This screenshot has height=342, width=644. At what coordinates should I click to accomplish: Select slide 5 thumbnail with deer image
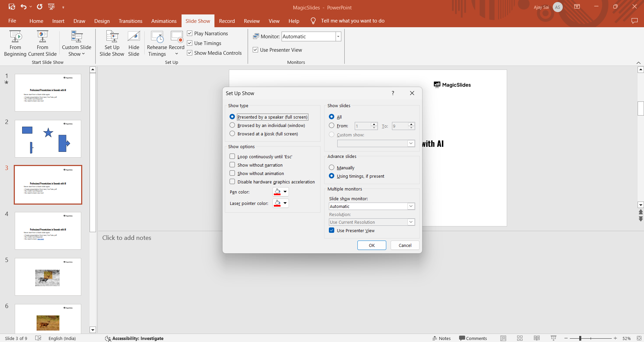point(48,277)
